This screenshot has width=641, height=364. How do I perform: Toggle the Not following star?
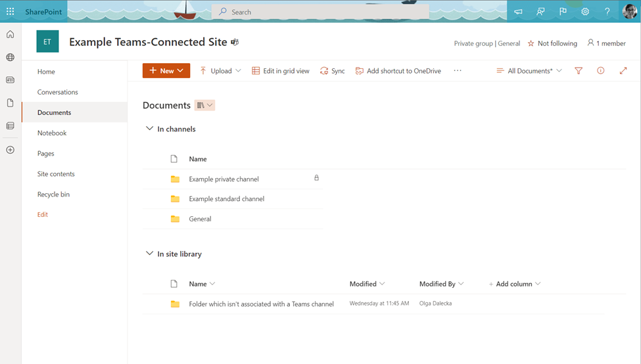(x=552, y=43)
